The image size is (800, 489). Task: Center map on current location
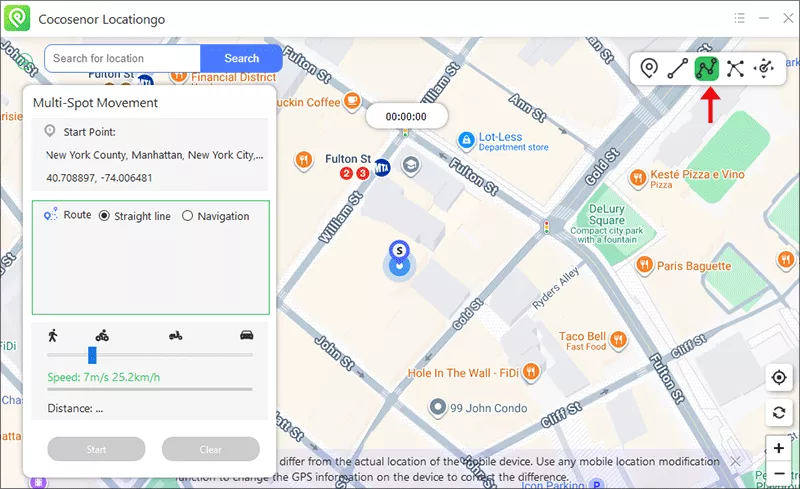click(779, 377)
